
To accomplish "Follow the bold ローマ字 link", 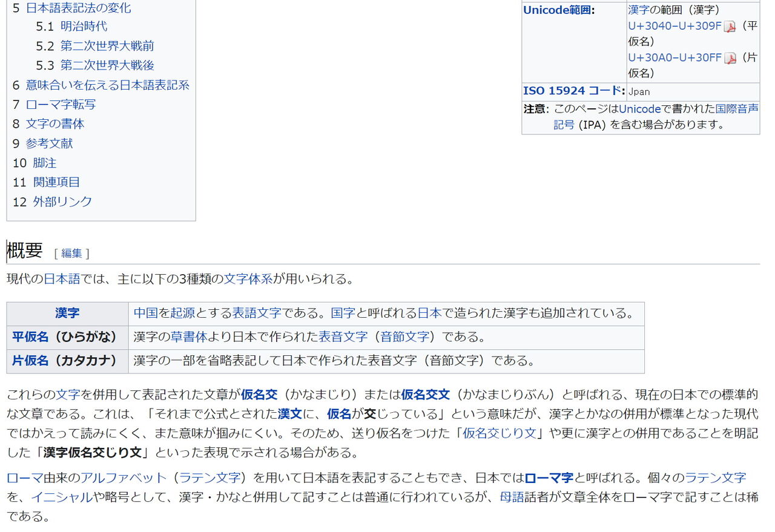I will pos(549,478).
